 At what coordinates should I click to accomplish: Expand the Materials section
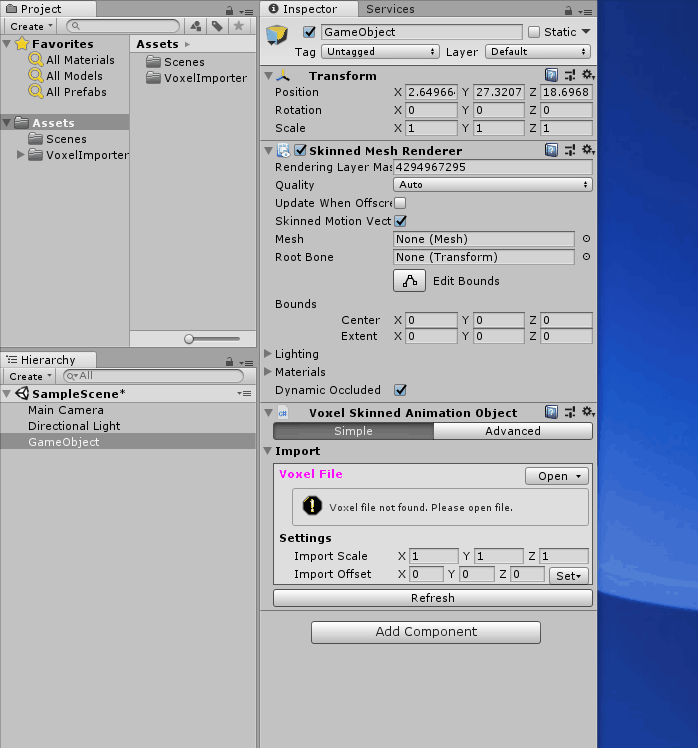268,372
